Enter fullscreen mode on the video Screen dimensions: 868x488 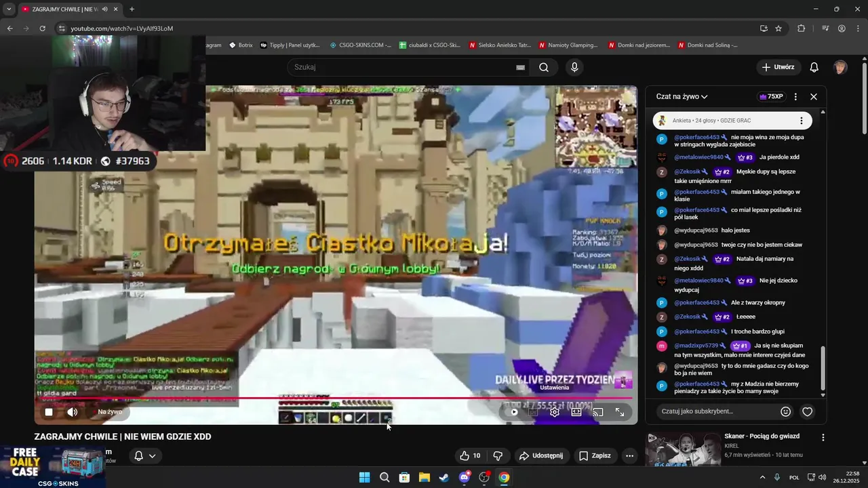click(620, 412)
